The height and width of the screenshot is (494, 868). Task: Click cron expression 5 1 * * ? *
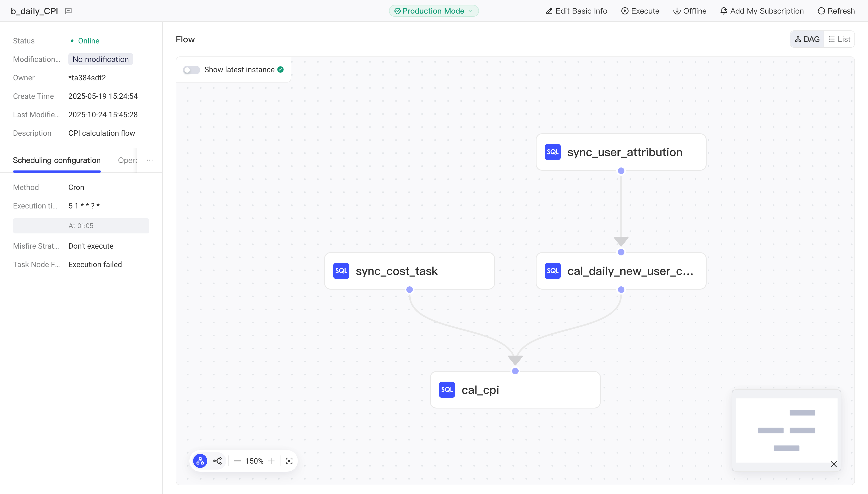click(84, 206)
